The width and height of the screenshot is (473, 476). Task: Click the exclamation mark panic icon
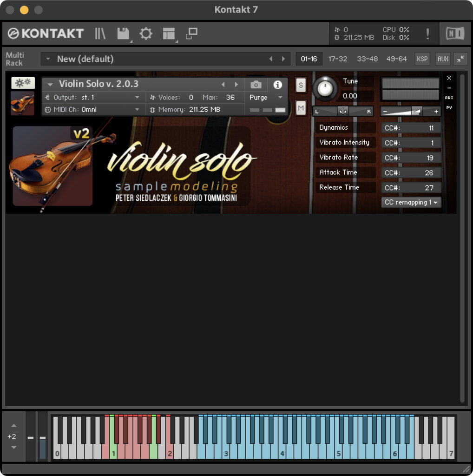point(427,33)
